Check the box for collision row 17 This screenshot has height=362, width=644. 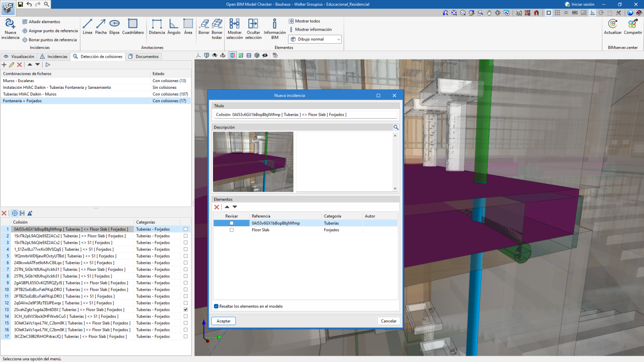pos(186,336)
